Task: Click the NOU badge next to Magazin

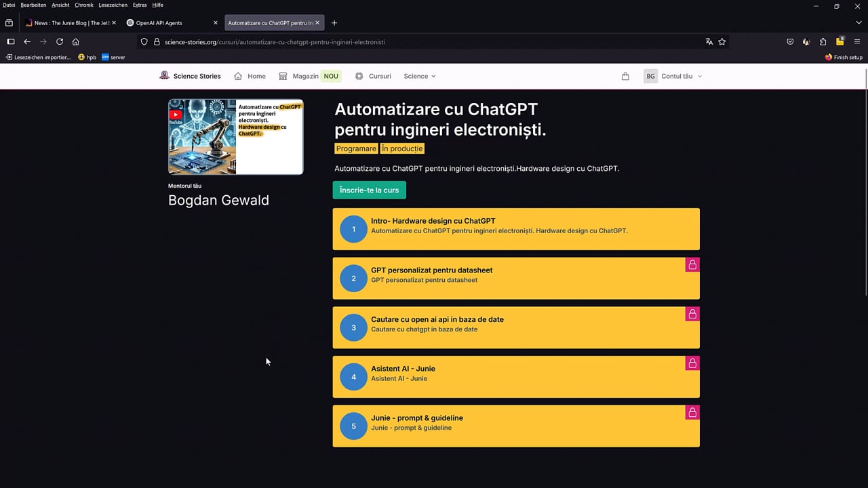Action: pyautogui.click(x=331, y=76)
